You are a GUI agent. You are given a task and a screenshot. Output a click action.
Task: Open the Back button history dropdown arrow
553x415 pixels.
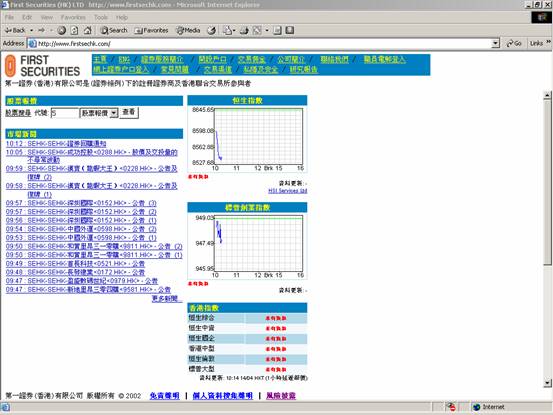click(31, 31)
